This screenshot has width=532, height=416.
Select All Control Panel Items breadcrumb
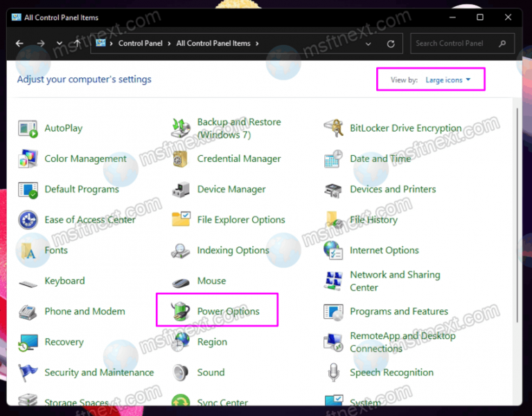(x=213, y=44)
